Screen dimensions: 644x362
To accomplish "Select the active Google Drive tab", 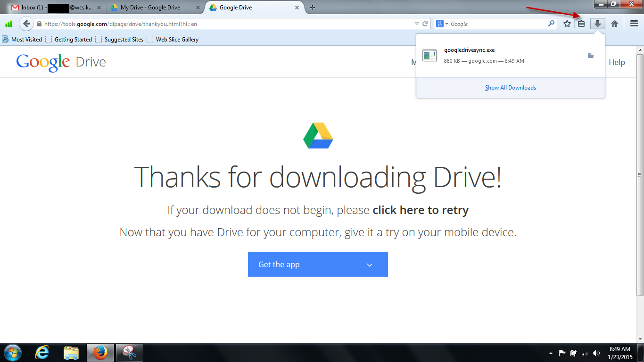I will tap(255, 8).
